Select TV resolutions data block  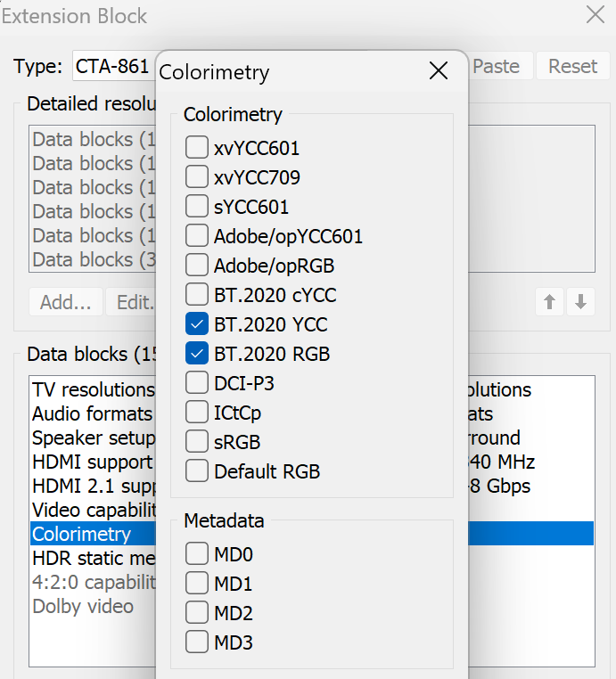click(93, 390)
